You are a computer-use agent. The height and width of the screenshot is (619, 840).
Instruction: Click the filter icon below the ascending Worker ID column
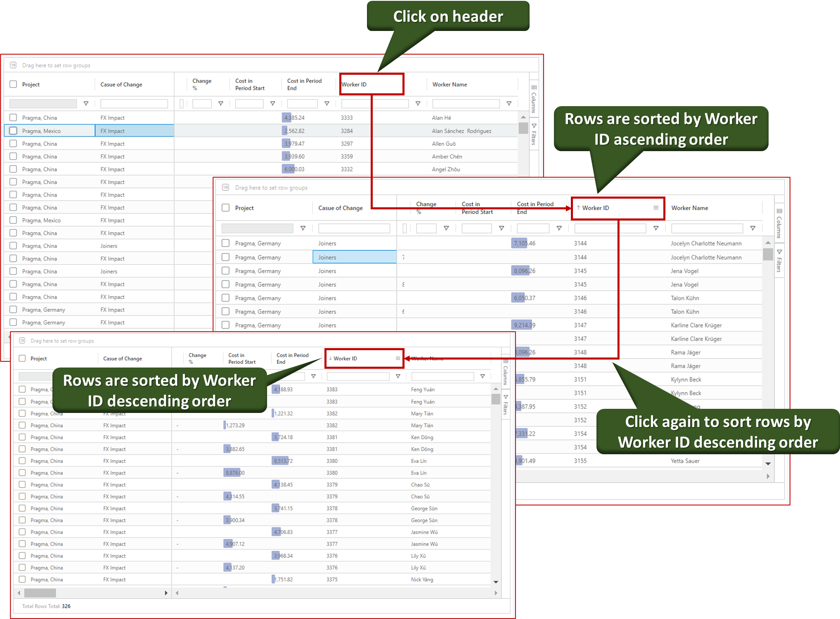pos(655,228)
